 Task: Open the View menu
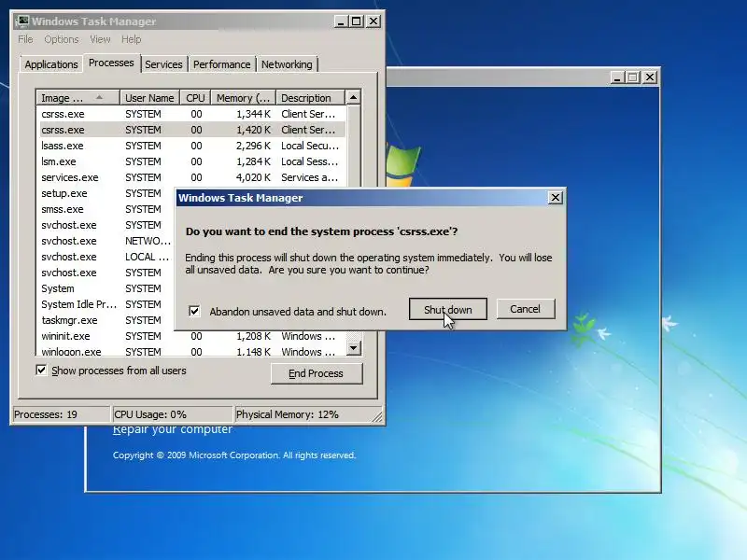100,39
